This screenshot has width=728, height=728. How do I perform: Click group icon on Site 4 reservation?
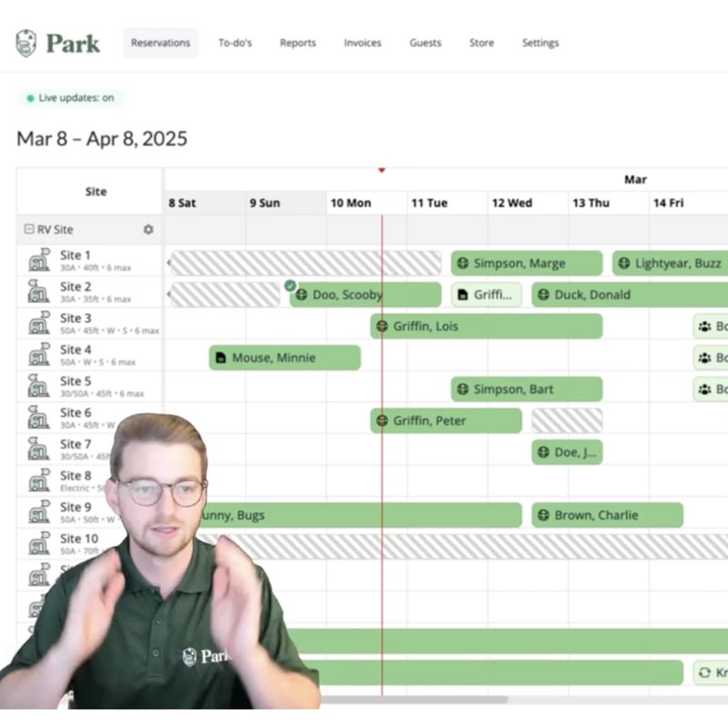pos(704,358)
